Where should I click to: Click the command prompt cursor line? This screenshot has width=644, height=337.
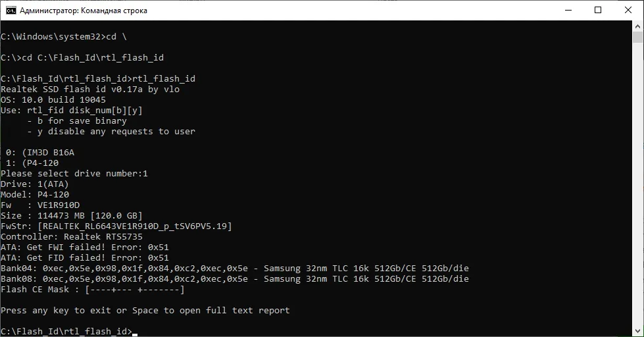coord(69,331)
